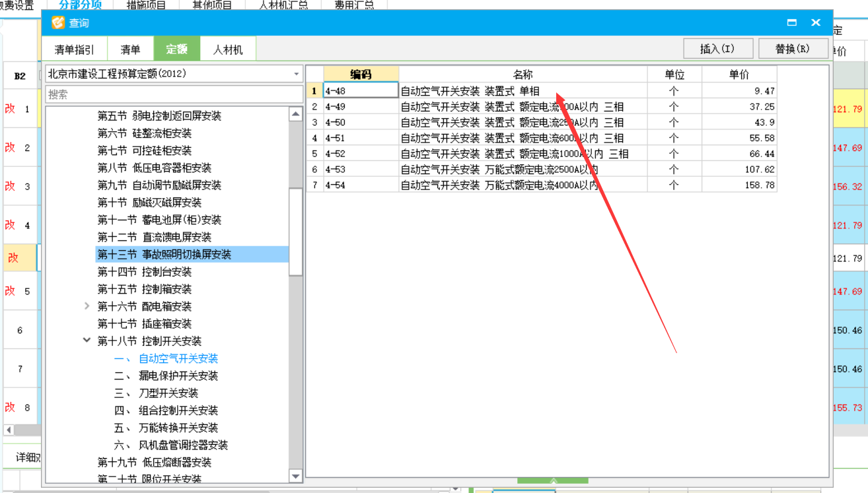Select 第十一节 蓄电池屏(柜)安装
This screenshot has width=868, height=493.
(159, 220)
